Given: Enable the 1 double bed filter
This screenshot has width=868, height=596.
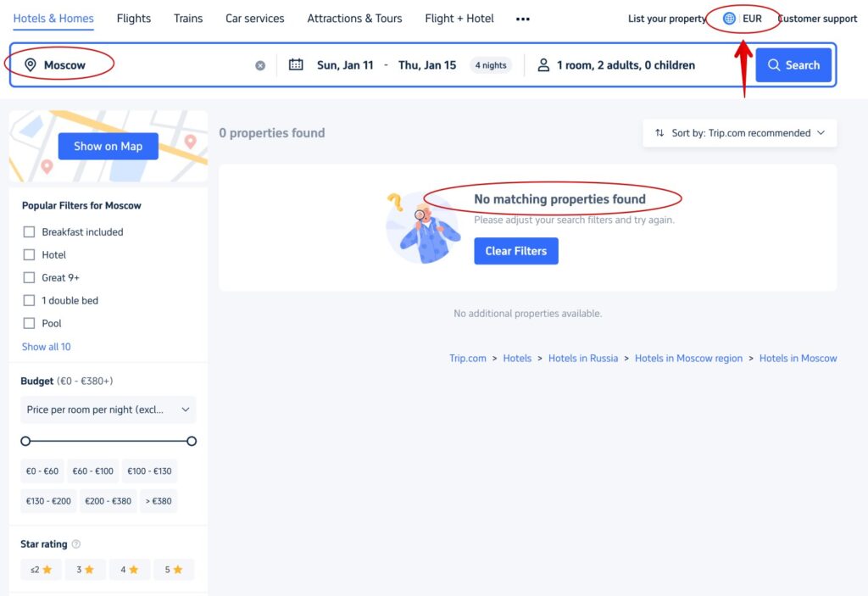Looking at the screenshot, I should tap(30, 300).
